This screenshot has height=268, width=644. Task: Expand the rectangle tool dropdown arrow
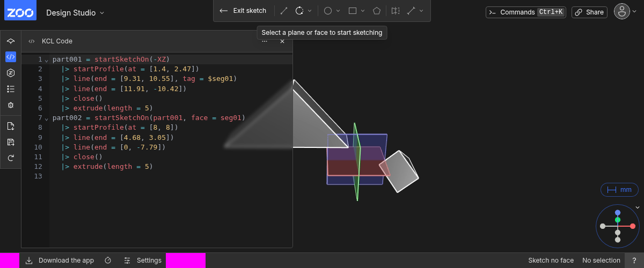[x=363, y=11]
